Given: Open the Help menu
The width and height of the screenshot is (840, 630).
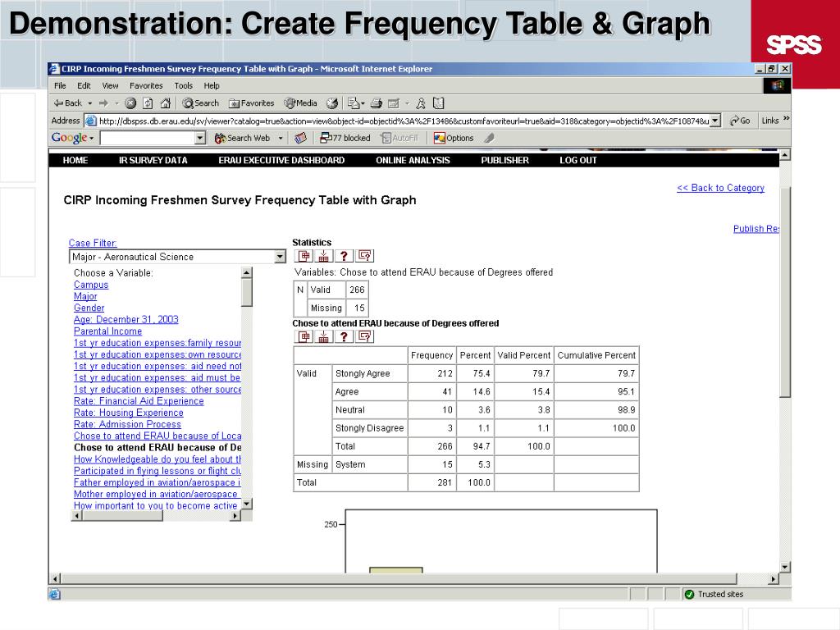Looking at the screenshot, I should (x=212, y=85).
